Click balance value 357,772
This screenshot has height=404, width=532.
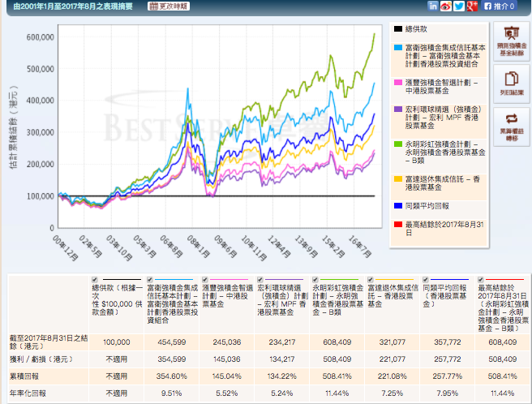[x=447, y=342]
